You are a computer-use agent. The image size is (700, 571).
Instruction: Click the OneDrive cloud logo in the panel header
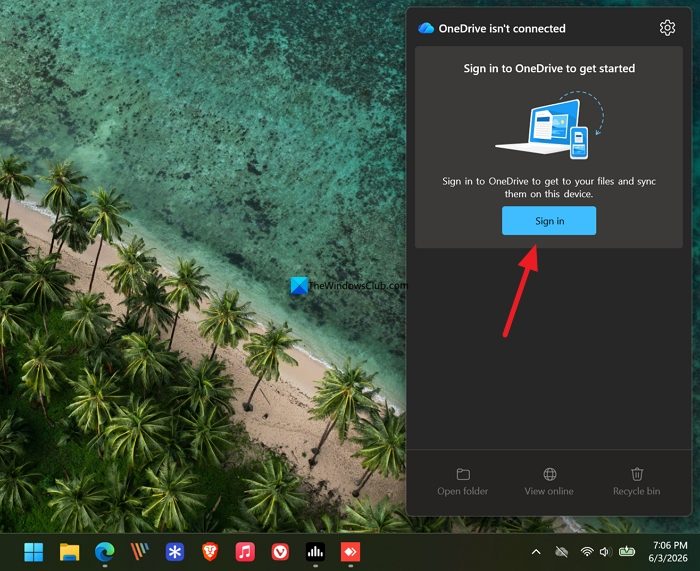426,28
